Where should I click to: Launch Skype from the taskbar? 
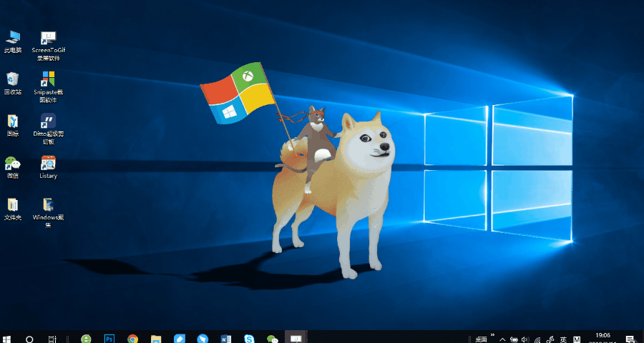coord(249,339)
